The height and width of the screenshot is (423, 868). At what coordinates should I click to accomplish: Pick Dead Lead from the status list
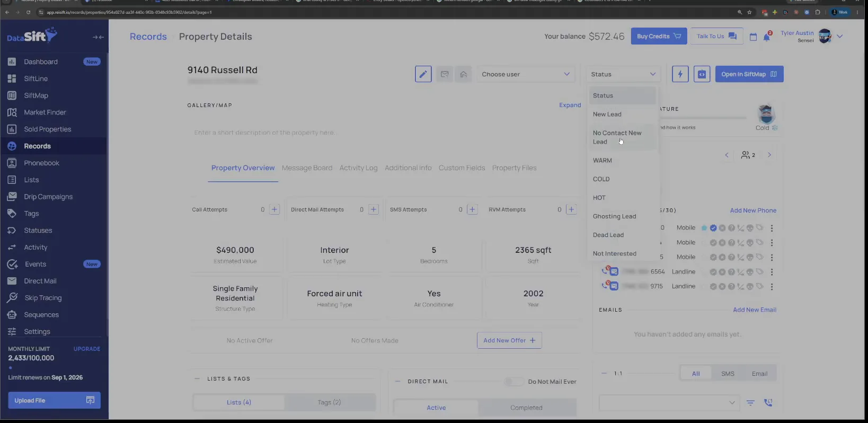tap(623, 235)
